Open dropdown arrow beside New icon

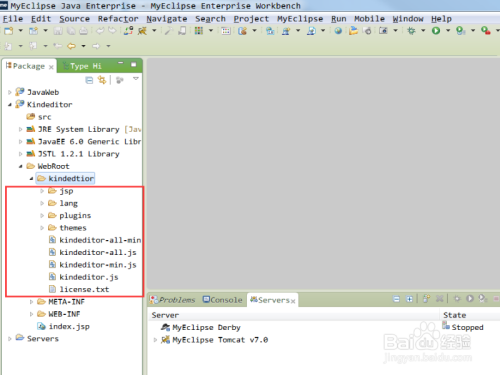pyautogui.click(x=21, y=31)
